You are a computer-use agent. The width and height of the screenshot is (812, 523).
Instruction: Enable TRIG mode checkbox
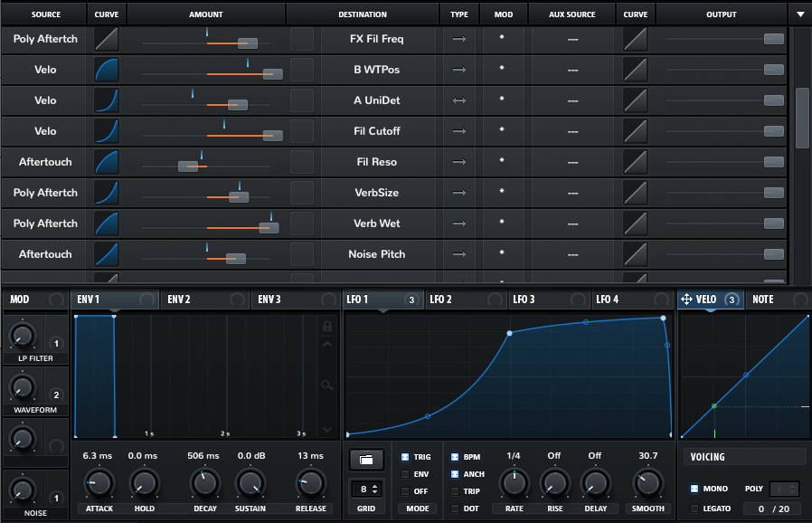click(405, 457)
